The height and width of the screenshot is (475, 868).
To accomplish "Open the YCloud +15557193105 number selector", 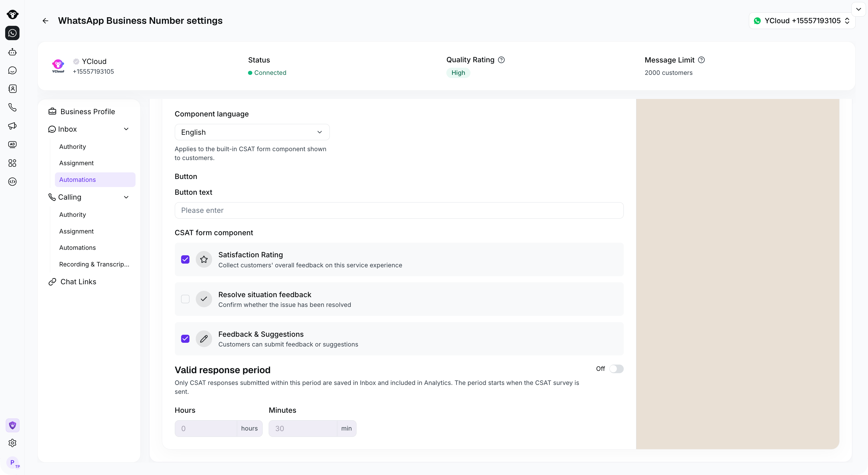I will 802,21.
